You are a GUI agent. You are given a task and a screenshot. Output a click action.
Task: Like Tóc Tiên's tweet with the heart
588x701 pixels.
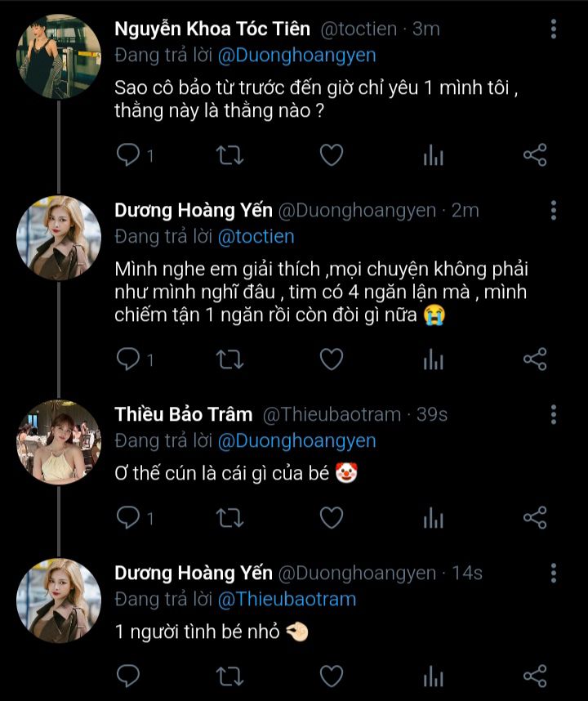tap(331, 154)
